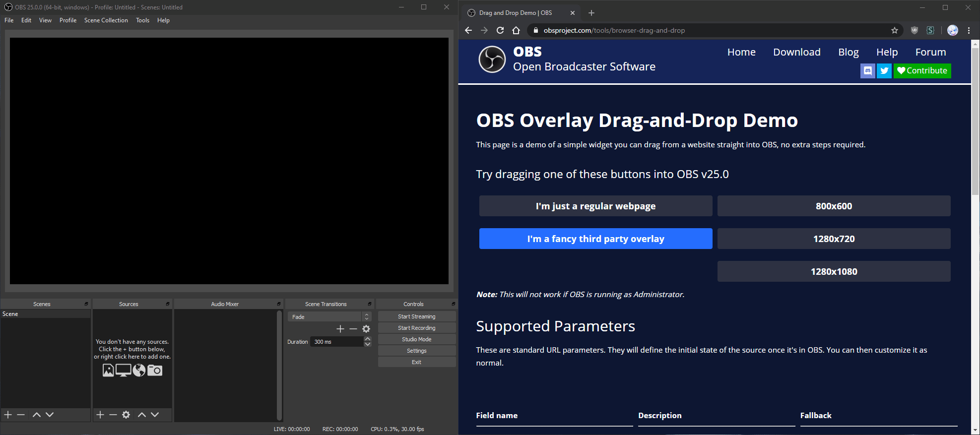Screen dimensions: 980x435
Task: Click the 1280x720 button
Action: [x=834, y=239]
